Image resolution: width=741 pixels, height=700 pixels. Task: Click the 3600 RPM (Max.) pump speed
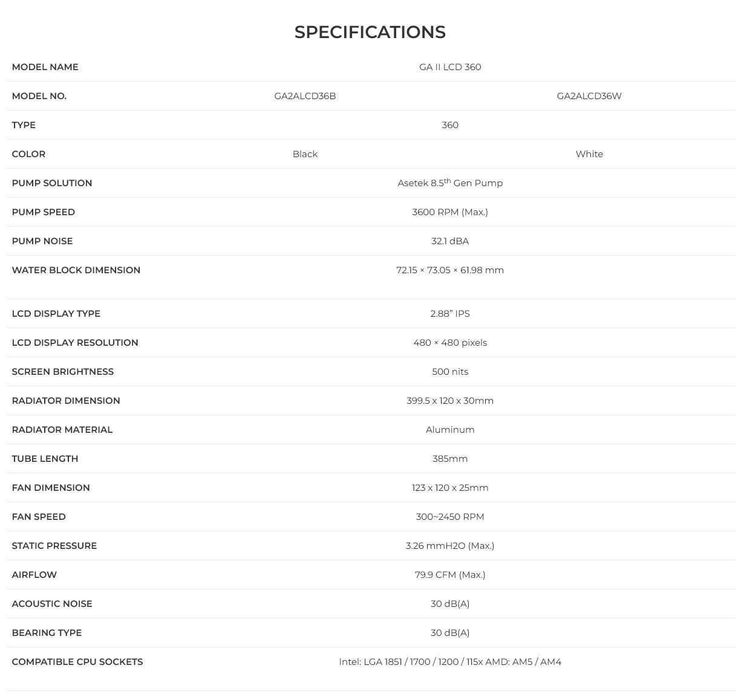pos(450,212)
